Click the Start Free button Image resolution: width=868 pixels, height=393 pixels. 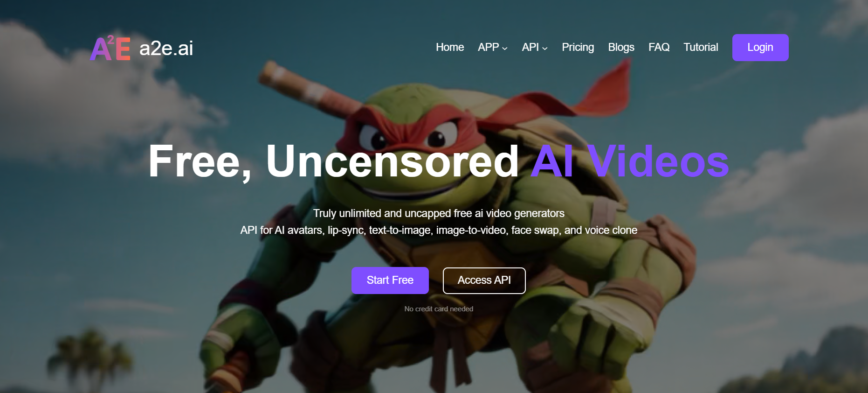click(390, 281)
